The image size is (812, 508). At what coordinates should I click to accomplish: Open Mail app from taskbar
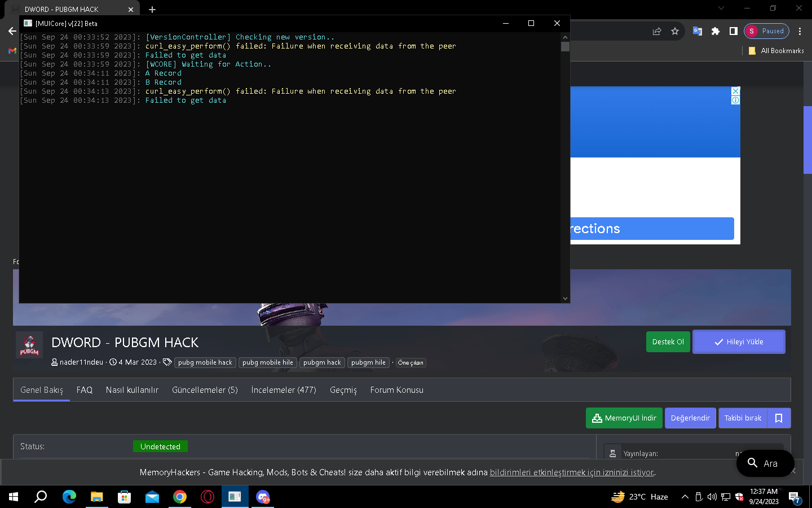click(152, 497)
